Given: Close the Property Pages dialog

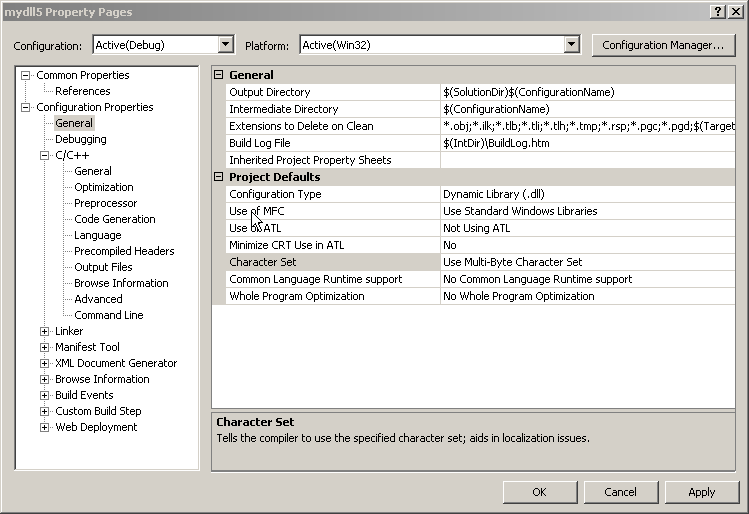Looking at the screenshot, I should coord(736,11).
